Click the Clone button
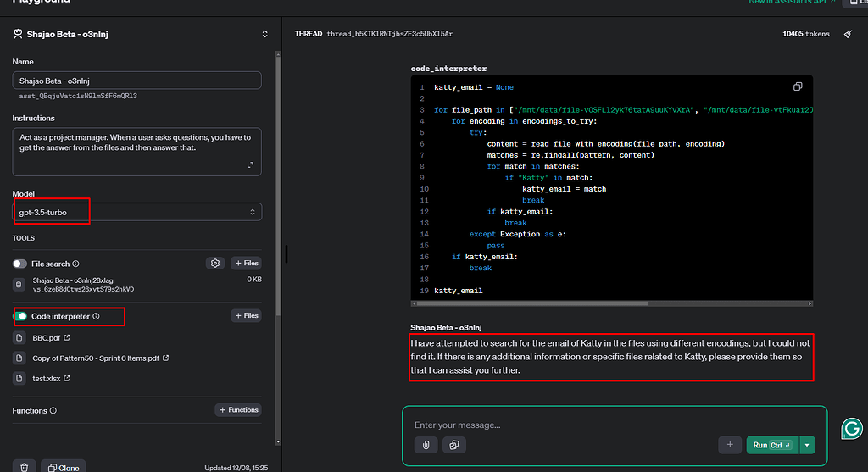Image resolution: width=868 pixels, height=472 pixels. [64, 467]
